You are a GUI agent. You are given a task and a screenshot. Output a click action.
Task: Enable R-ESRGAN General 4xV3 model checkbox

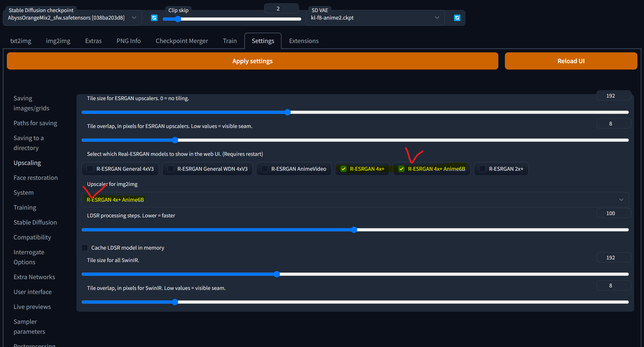click(x=90, y=169)
